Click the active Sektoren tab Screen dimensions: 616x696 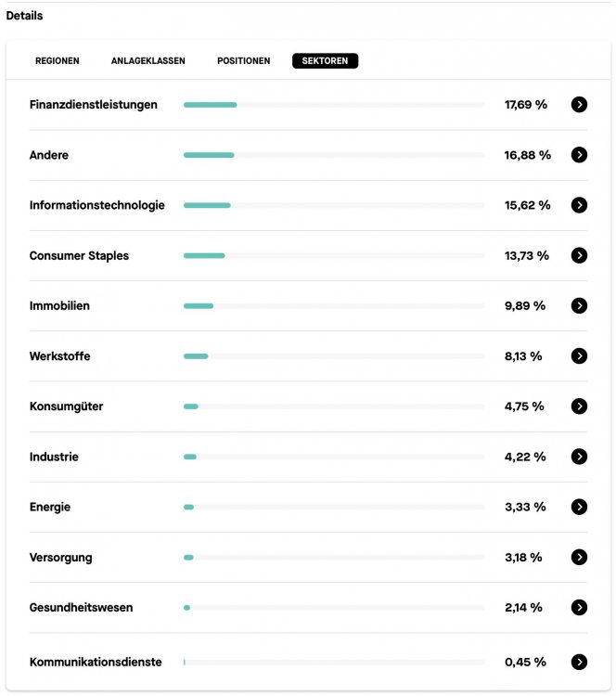325,61
